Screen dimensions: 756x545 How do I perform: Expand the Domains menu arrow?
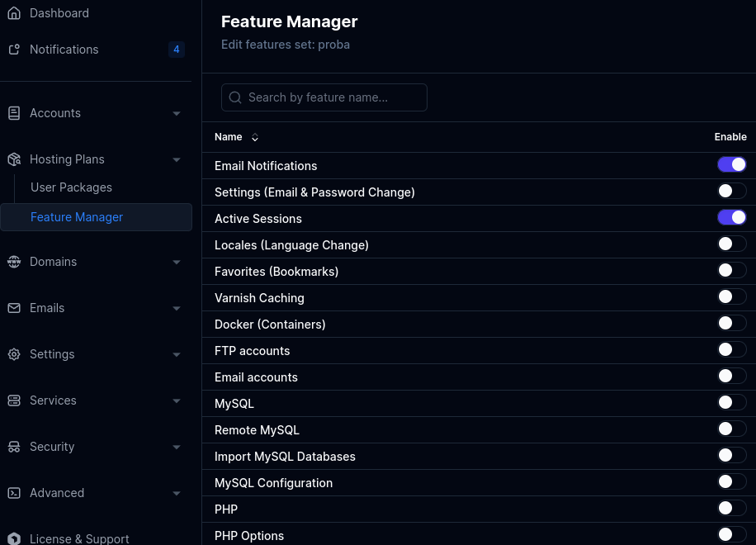pos(177,262)
